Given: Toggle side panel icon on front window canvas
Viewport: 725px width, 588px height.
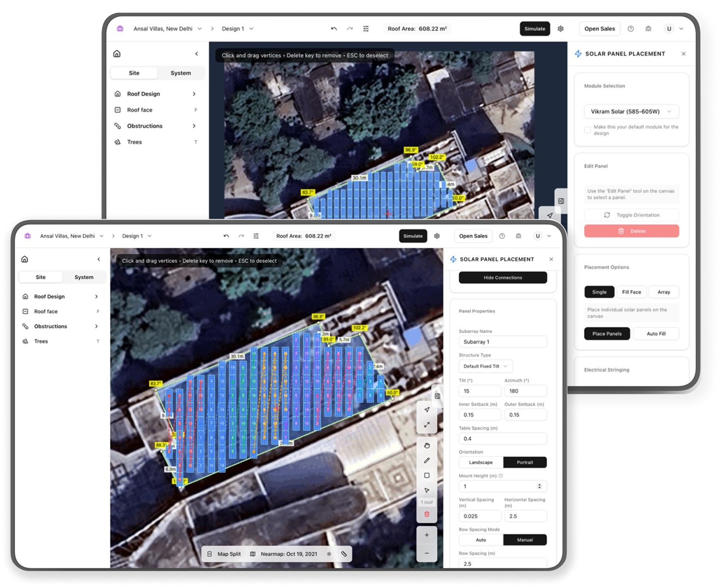Looking at the screenshot, I should 437,396.
